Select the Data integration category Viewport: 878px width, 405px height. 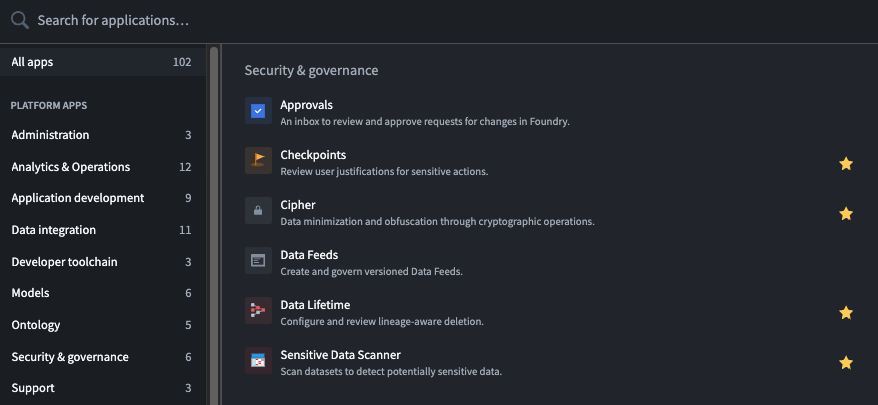click(x=103, y=230)
